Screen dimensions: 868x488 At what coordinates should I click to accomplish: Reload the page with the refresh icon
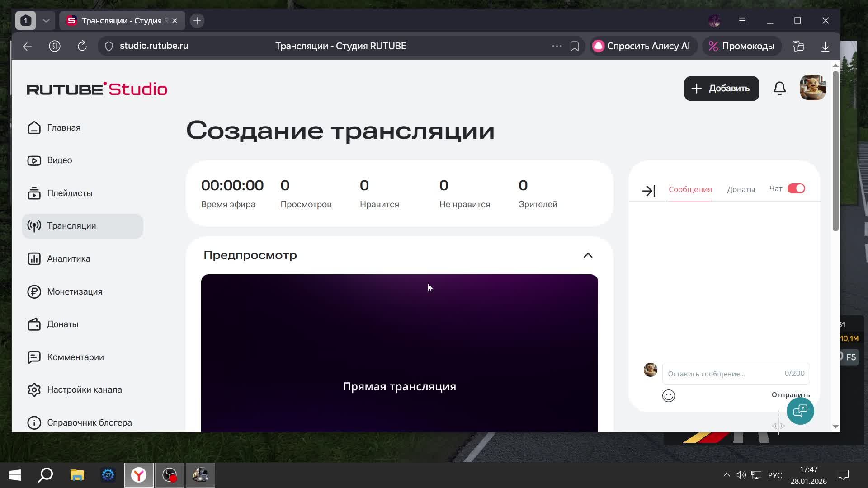pos(82,46)
